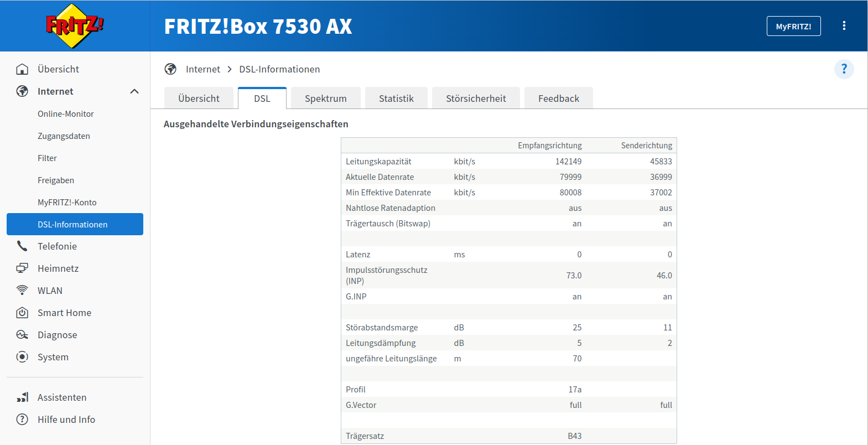Image resolution: width=868 pixels, height=445 pixels.
Task: Click the Latenz row label
Action: click(358, 255)
